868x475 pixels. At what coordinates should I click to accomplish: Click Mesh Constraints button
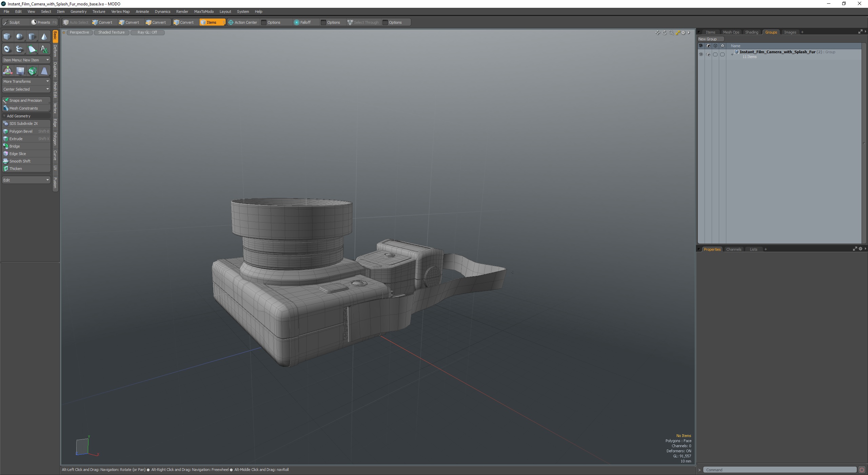26,108
